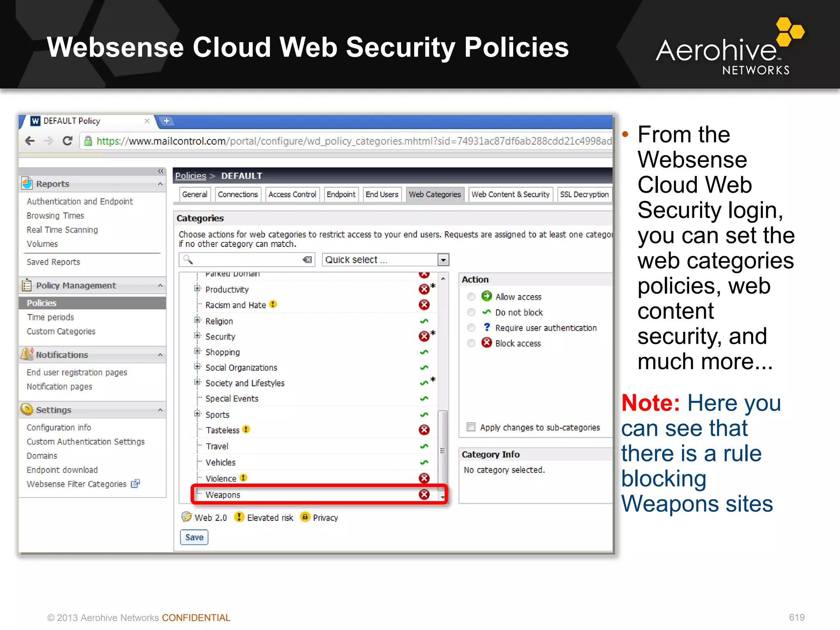
Task: Click the category list scrollbar thumb
Action: 443,450
